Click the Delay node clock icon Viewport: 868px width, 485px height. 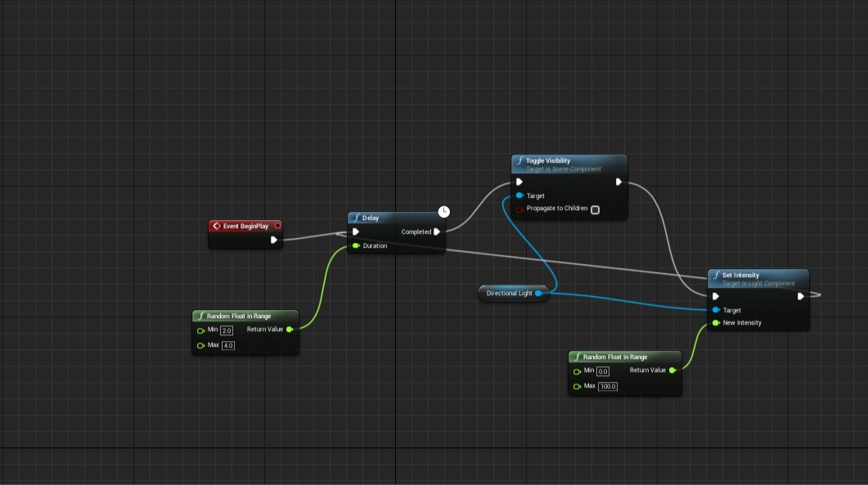[443, 212]
